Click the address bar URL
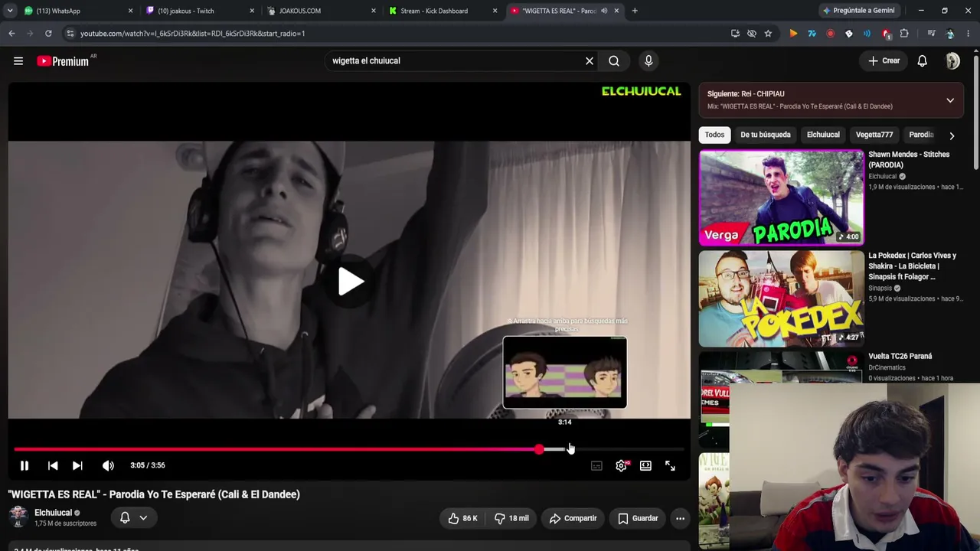980x551 pixels. [x=192, y=34]
